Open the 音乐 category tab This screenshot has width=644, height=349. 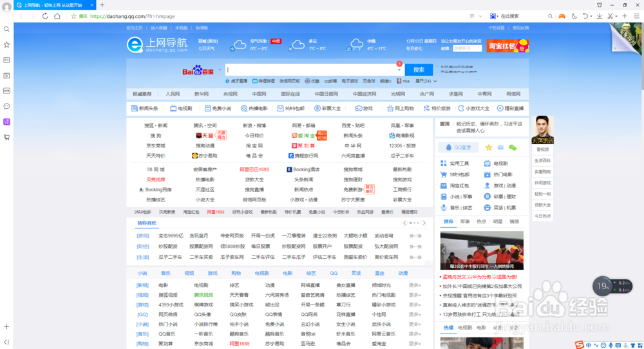pos(166,274)
